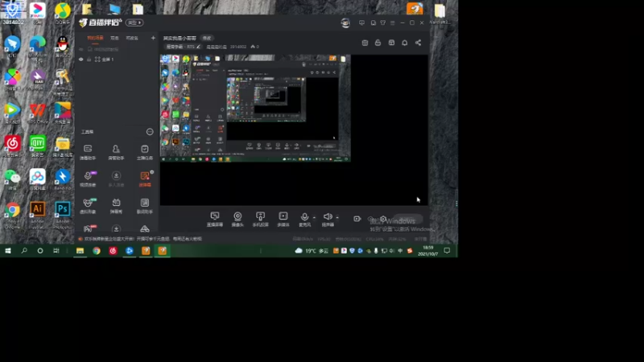Open the notification center on taskbar
The width and height of the screenshot is (644, 362).
pos(447,251)
